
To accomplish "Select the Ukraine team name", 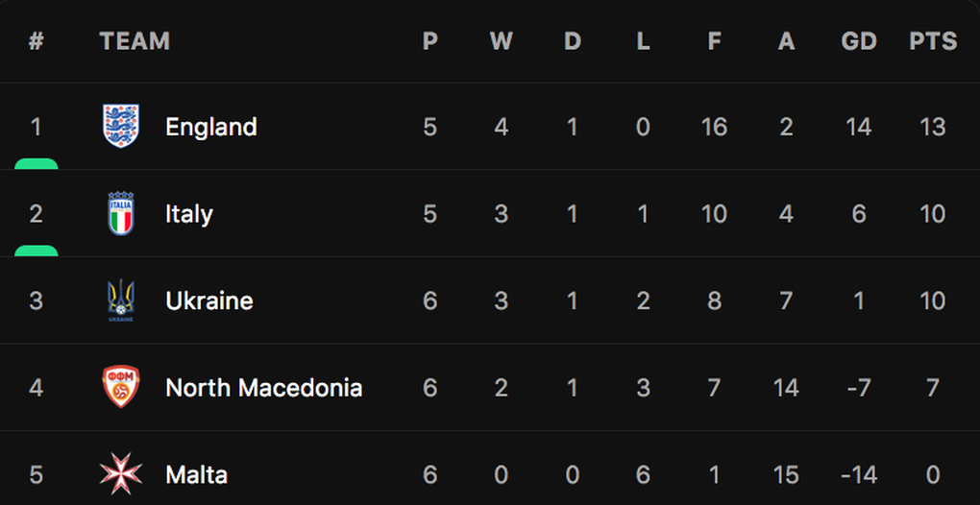I will click(209, 301).
